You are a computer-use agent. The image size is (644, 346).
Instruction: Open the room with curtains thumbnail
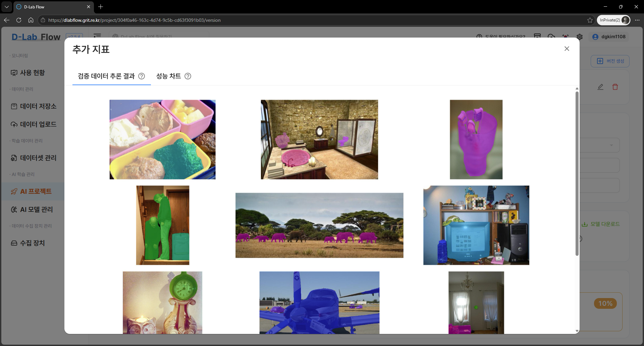point(476,303)
